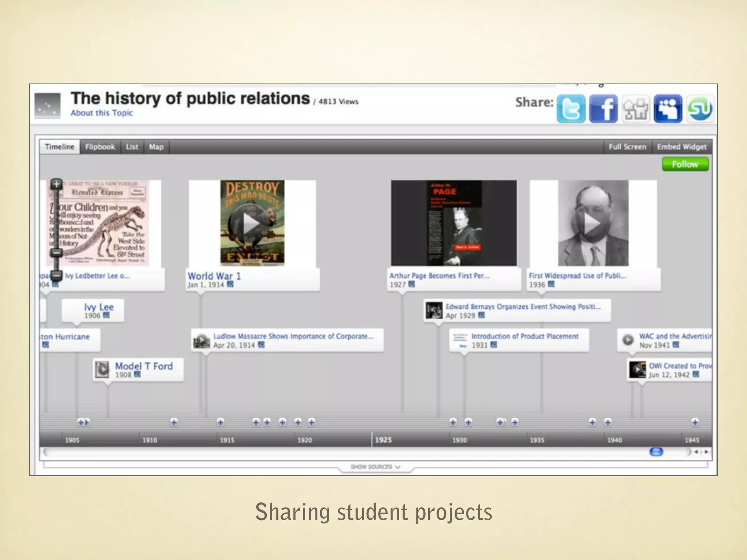Image resolution: width=747 pixels, height=560 pixels.
Task: Click the 1925 year marker
Action: [x=383, y=440]
